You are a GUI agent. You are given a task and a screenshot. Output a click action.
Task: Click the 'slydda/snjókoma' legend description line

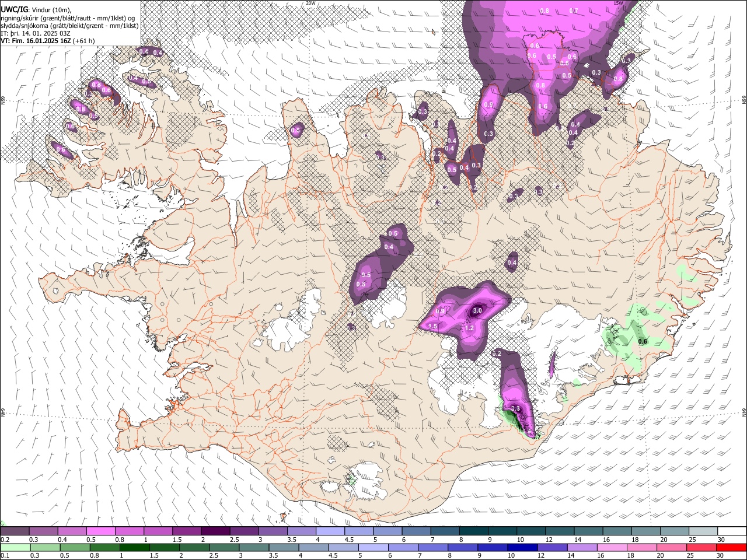point(70,26)
